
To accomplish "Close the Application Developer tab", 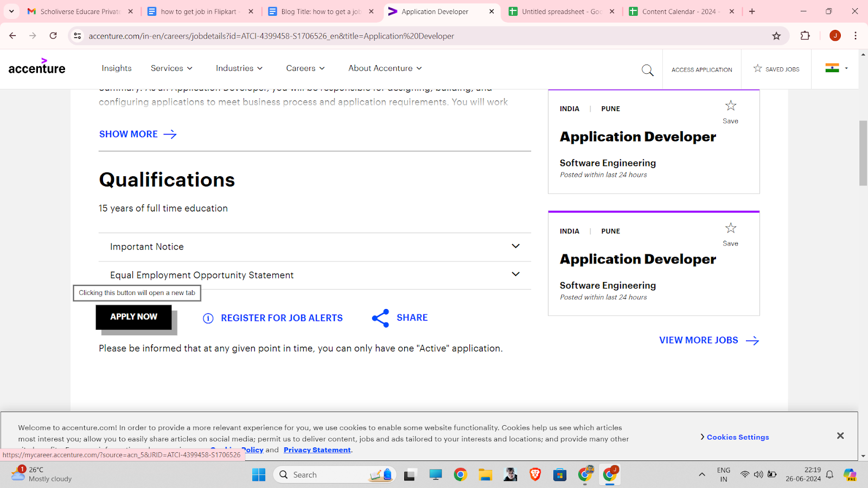I will click(492, 11).
